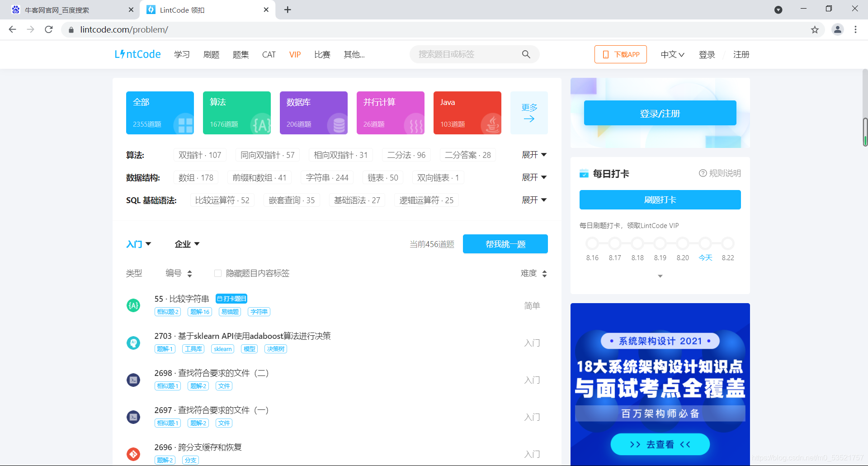Select the 全部 2355道题 card

tap(160, 113)
